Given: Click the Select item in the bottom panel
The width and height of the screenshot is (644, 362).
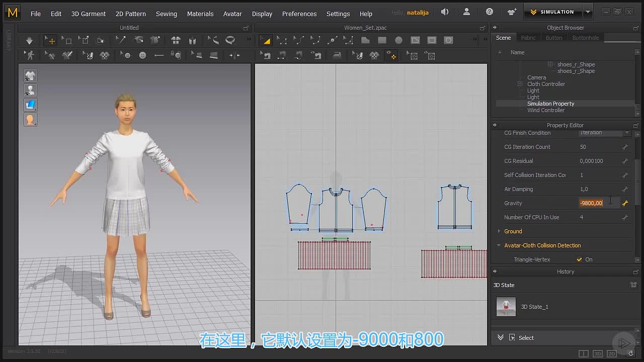Looking at the screenshot, I should click(x=526, y=338).
